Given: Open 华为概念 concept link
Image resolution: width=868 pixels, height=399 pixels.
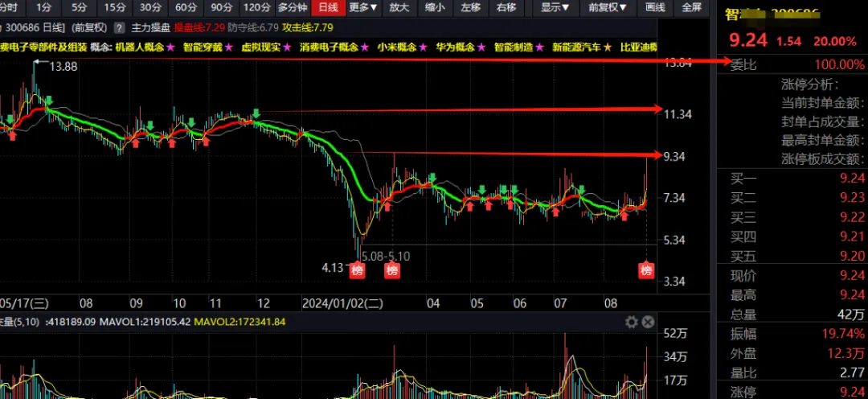Looking at the screenshot, I should click(455, 47).
